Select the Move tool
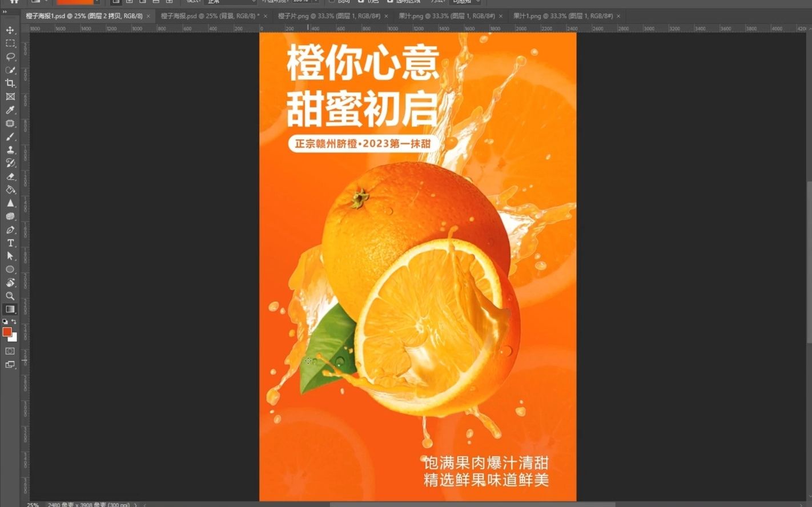812x507 pixels. point(10,30)
